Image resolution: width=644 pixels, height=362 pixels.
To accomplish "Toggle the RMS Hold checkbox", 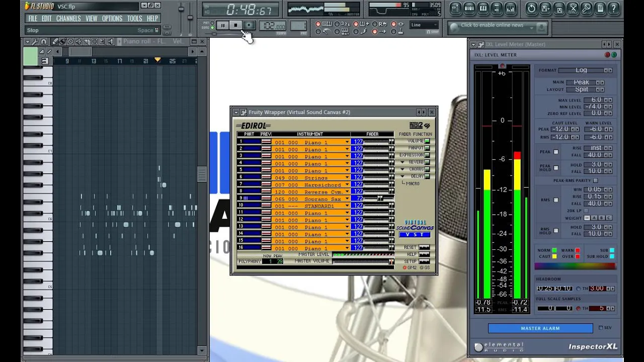I will (556, 231).
